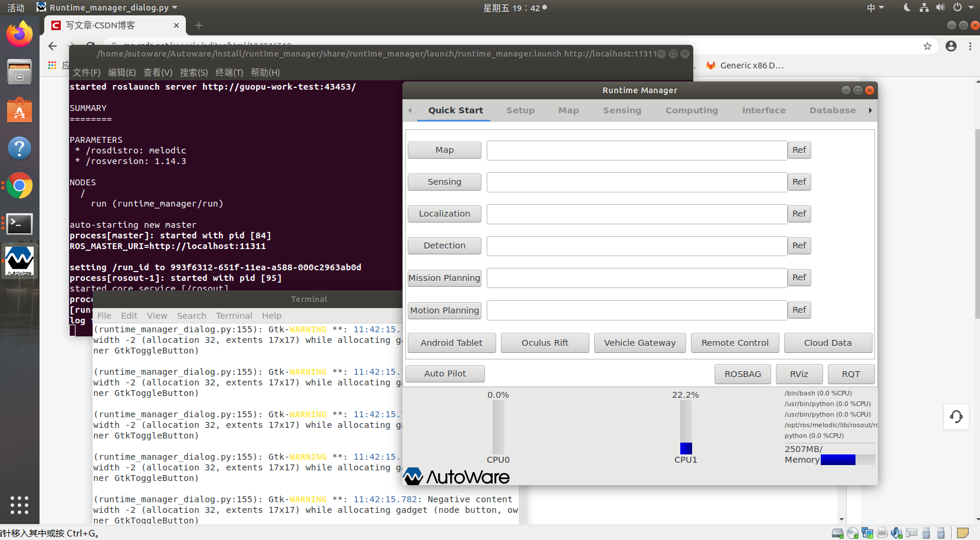Toggle the Oculus Rift button
Image resolution: width=980 pixels, height=540 pixels.
tap(545, 343)
